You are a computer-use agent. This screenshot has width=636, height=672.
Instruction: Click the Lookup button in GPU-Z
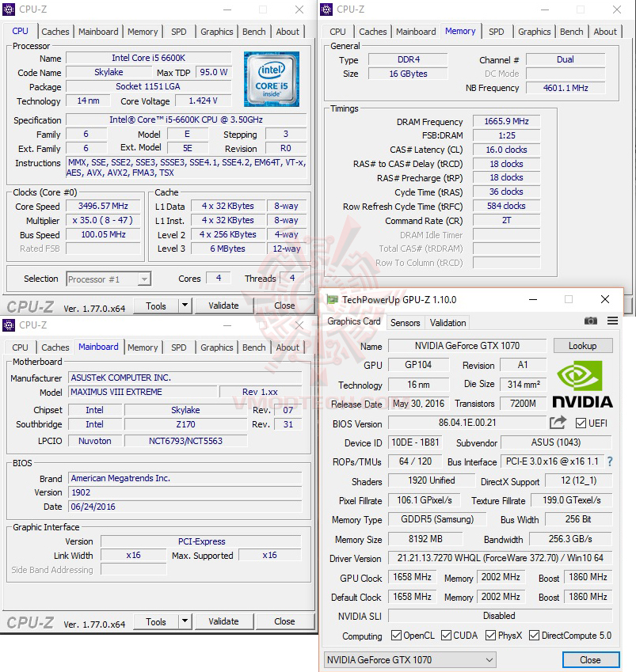tap(582, 346)
